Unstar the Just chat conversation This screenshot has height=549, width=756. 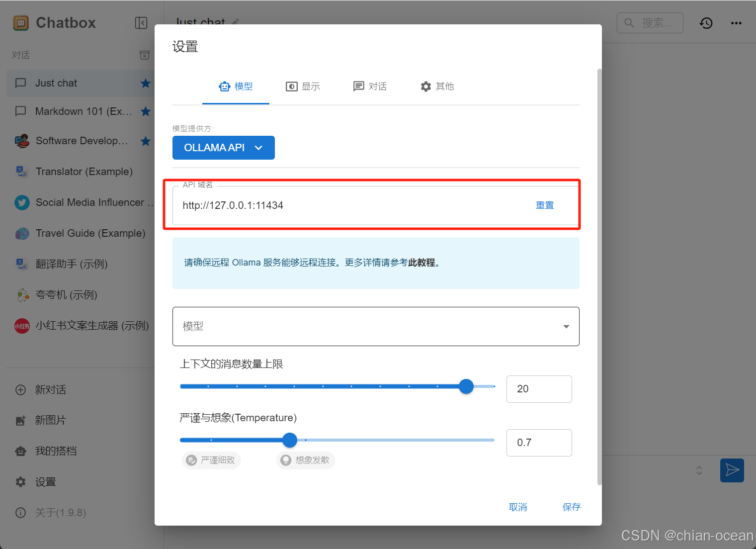coord(145,83)
